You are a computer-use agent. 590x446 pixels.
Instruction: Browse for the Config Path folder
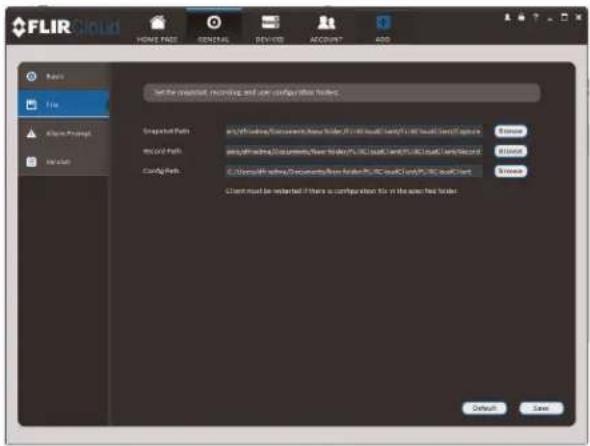[x=511, y=171]
